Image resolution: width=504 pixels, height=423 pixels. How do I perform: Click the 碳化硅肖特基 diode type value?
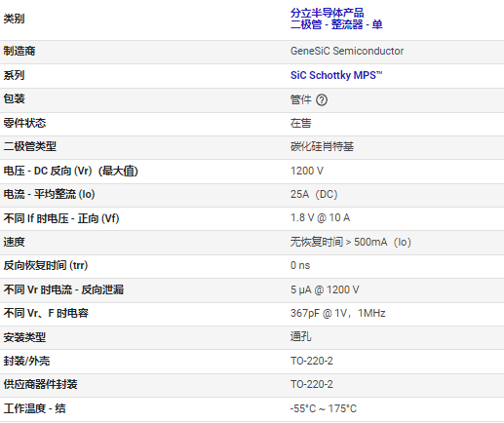coord(322,146)
